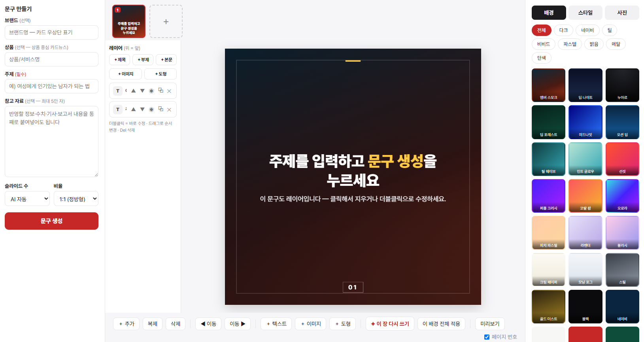The width and height of the screenshot is (644, 342).
Task: Open the 슬라이드 수 dropdown
Action: [x=27, y=199]
